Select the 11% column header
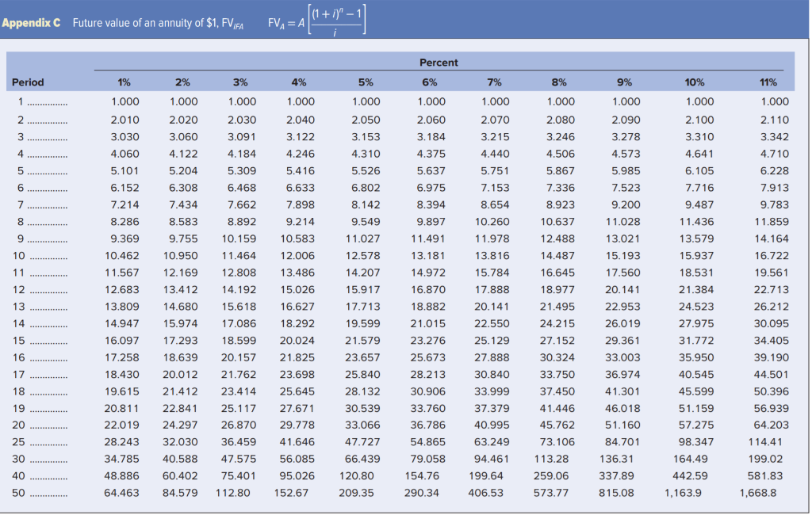Viewport: 812px width, 515px height. [x=768, y=82]
